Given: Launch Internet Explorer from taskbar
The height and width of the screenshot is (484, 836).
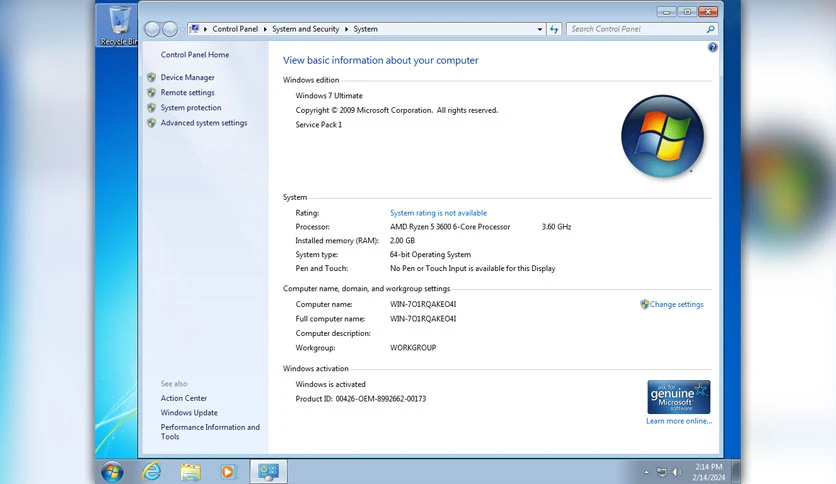Looking at the screenshot, I should (152, 471).
